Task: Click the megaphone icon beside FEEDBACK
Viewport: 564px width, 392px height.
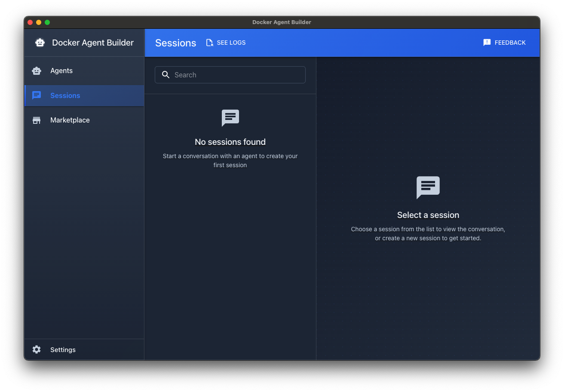Action: pyautogui.click(x=487, y=42)
